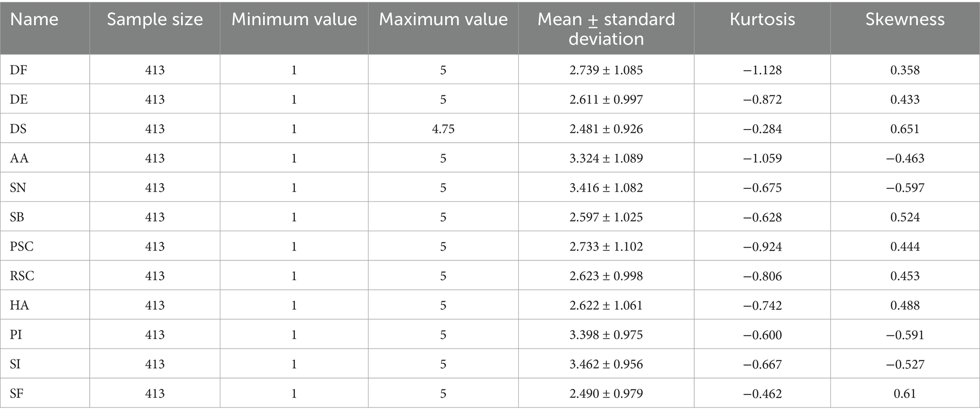Click the kurtosis value −1.128
The width and height of the screenshot is (980, 416).
click(762, 70)
